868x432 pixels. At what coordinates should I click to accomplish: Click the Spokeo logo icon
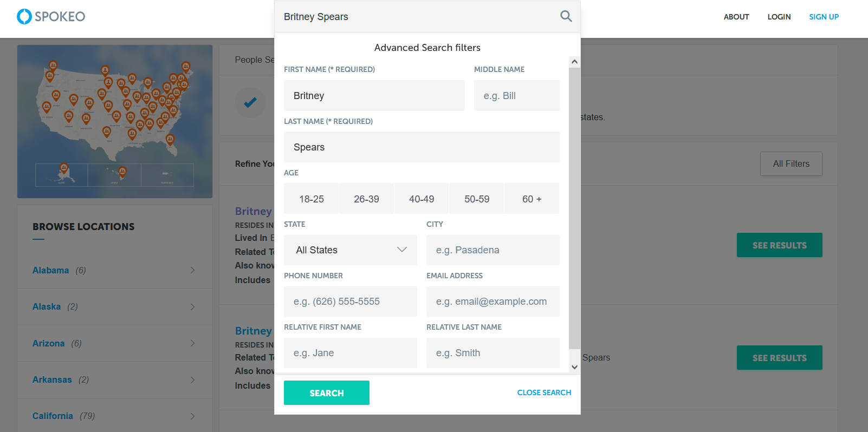[x=24, y=16]
